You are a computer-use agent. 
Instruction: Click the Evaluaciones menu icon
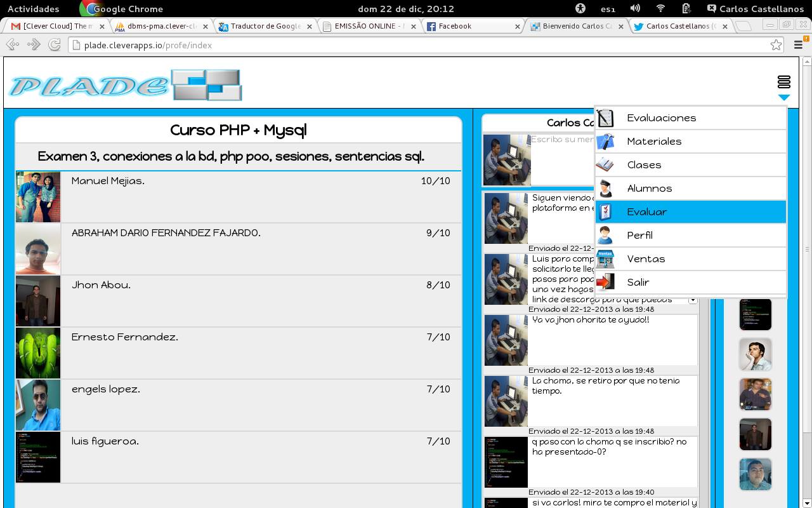(x=605, y=117)
